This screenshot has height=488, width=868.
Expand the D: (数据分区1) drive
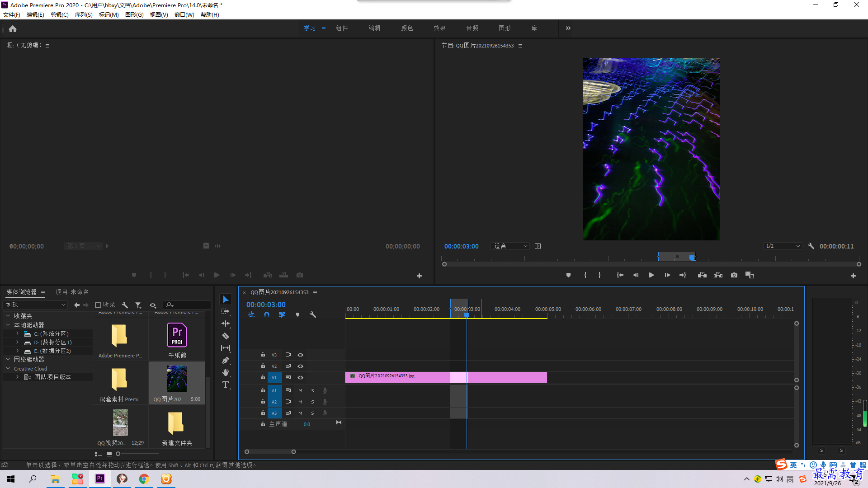pos(17,342)
